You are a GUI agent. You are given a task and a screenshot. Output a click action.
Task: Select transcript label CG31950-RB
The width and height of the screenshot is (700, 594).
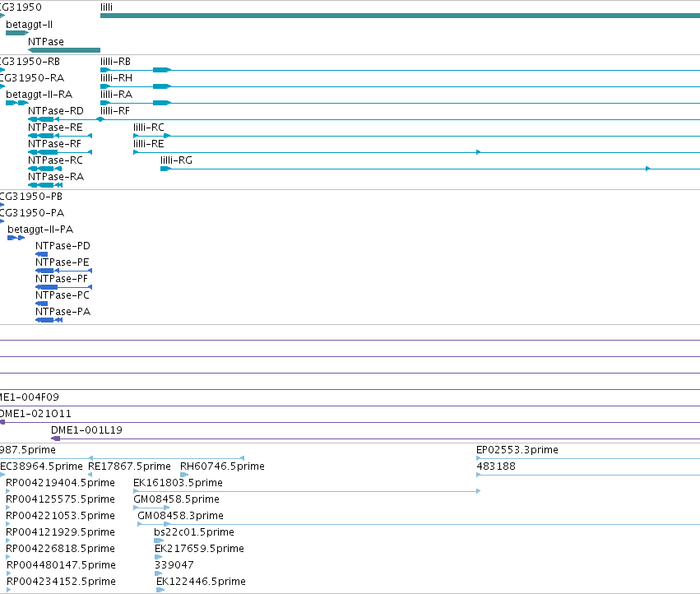(x=30, y=62)
